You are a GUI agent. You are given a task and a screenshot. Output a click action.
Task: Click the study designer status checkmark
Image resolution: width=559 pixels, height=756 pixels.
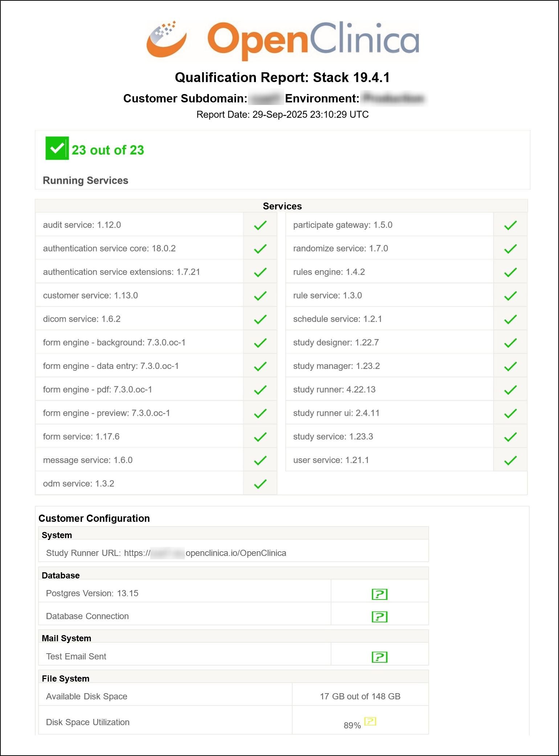510,343
